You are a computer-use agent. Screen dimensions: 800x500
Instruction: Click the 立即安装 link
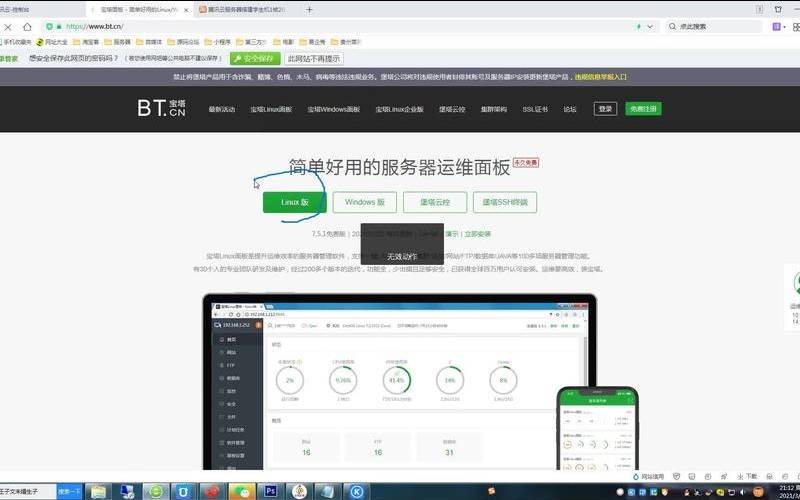point(478,234)
